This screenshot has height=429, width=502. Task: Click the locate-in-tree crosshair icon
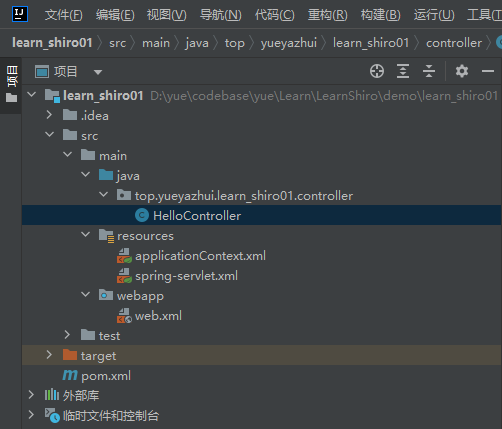pos(377,71)
